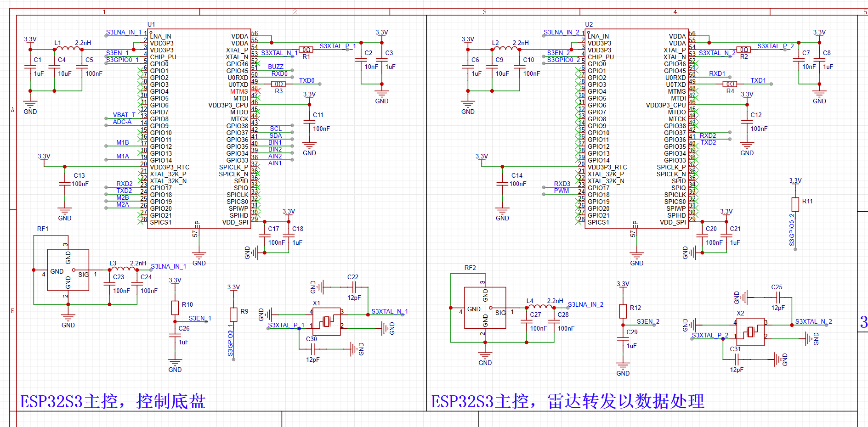Screen dimensions: 868x427
Task: Select the SCL net label
Action: pyautogui.click(x=276, y=129)
